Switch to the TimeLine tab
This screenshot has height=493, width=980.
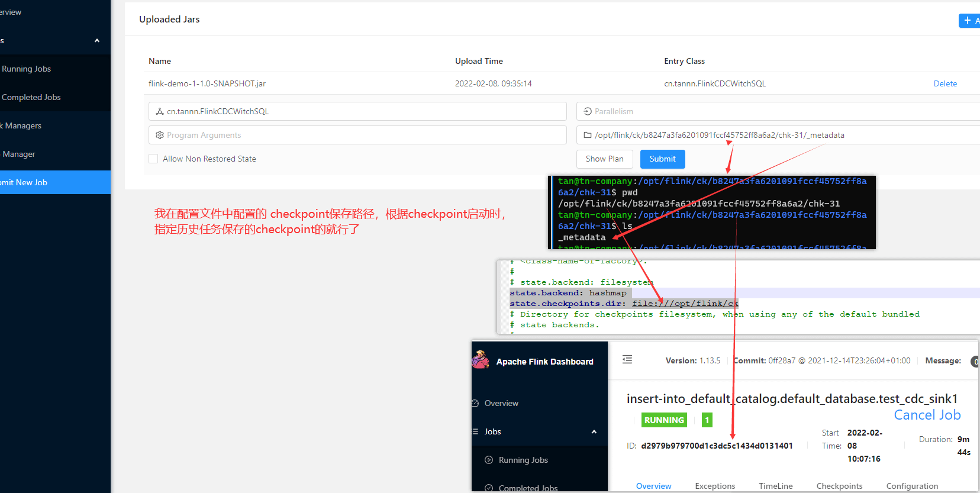tap(776, 486)
